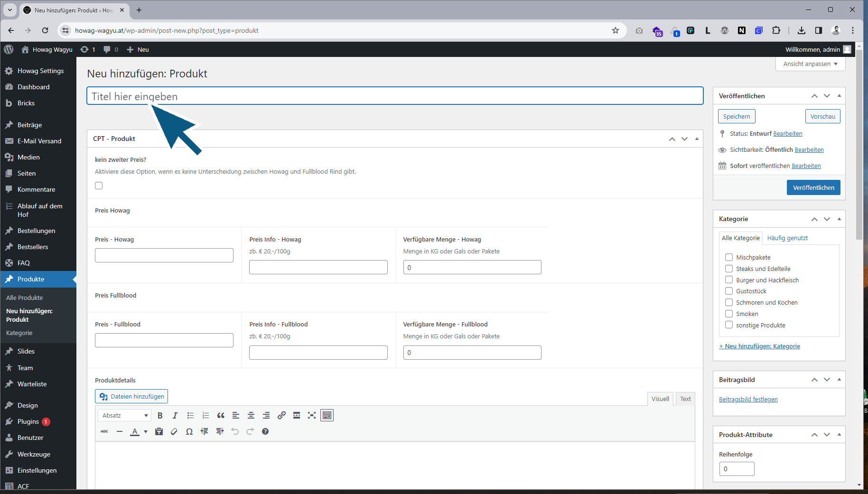868x494 pixels.
Task: Click into the 'Titel hier eingeben' field
Action: click(x=395, y=96)
